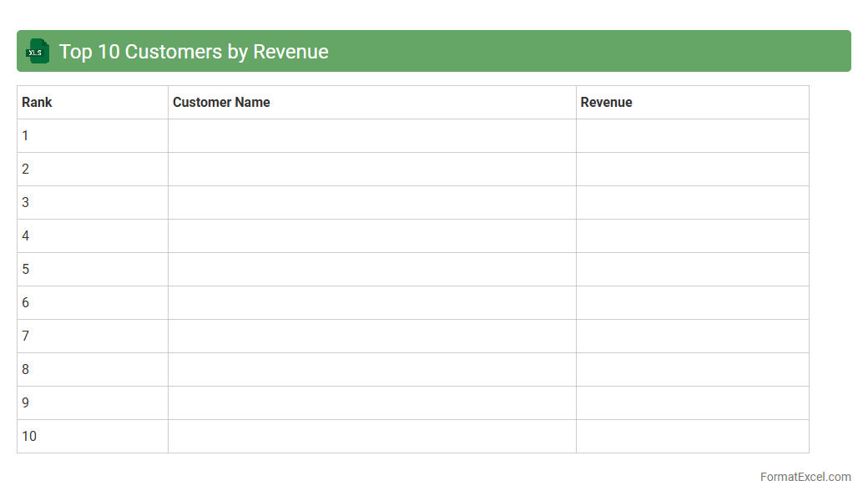Open the FormatExcel.com link

point(805,477)
